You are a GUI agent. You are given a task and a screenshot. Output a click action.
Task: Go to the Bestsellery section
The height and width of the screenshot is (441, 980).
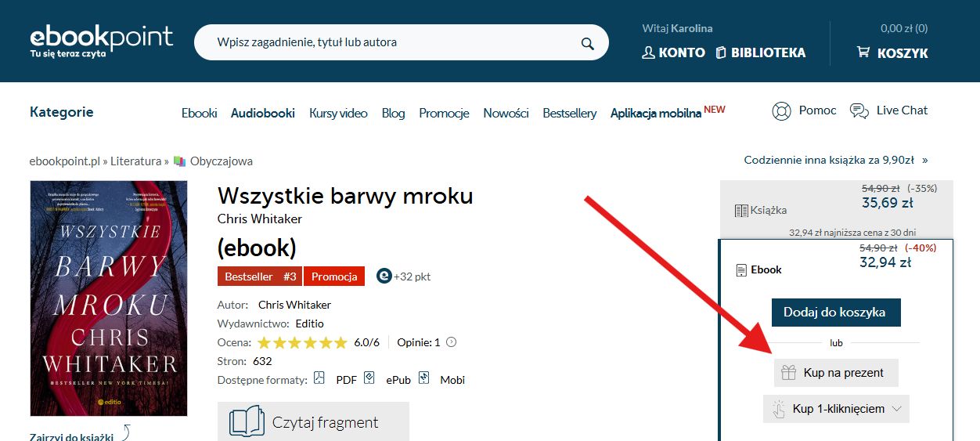570,113
